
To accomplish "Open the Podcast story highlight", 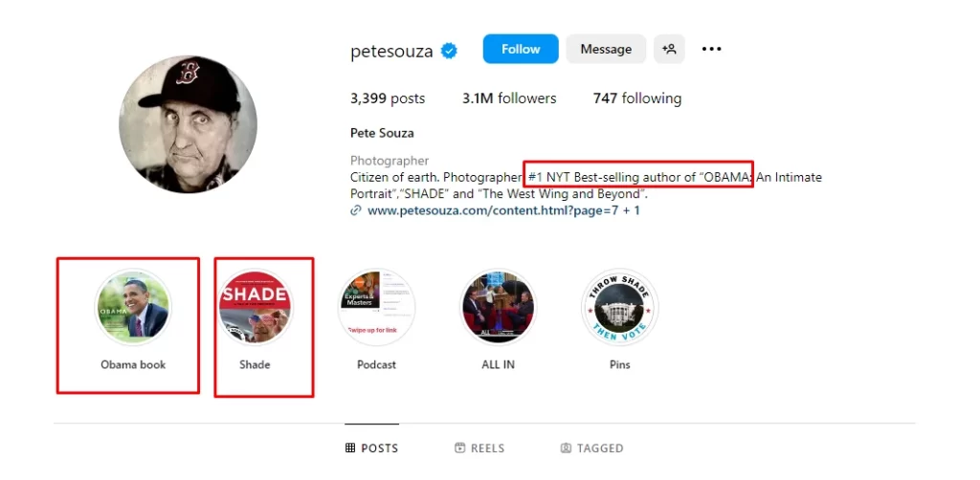I will click(376, 308).
